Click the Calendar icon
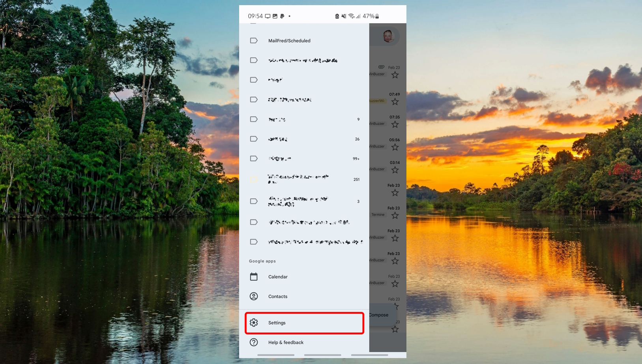The width and height of the screenshot is (642, 364). click(x=254, y=276)
